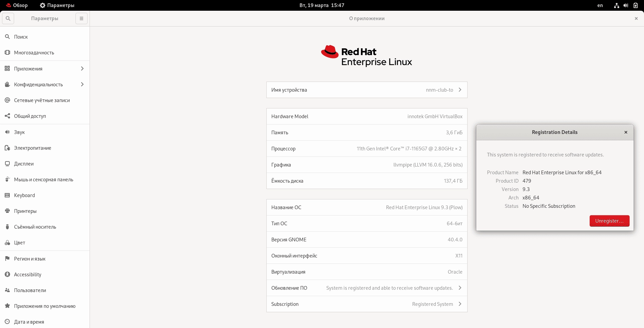This screenshot has width=644, height=328.
Task: Click the volume icon in top bar
Action: [x=626, y=5]
